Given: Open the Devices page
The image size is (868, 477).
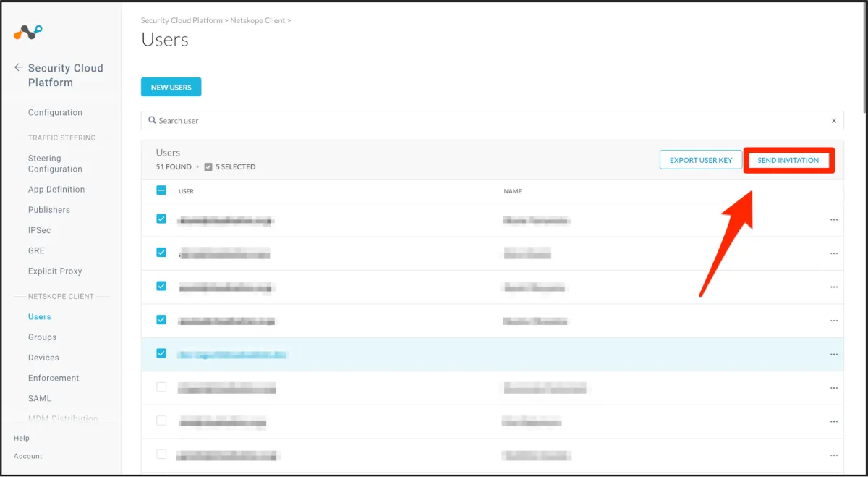Looking at the screenshot, I should pyautogui.click(x=43, y=358).
